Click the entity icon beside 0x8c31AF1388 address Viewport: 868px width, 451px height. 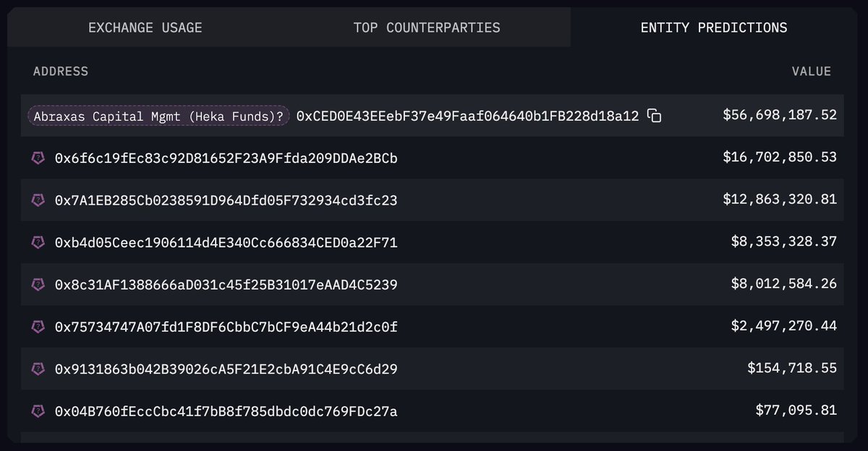(x=38, y=284)
